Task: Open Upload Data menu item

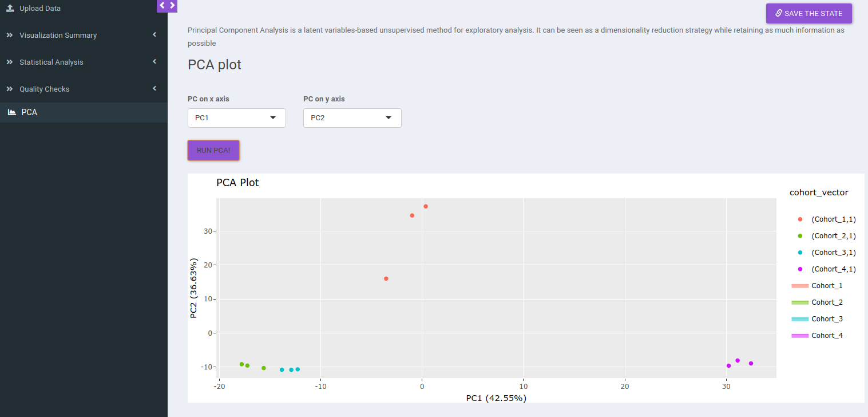Action: coord(84,9)
